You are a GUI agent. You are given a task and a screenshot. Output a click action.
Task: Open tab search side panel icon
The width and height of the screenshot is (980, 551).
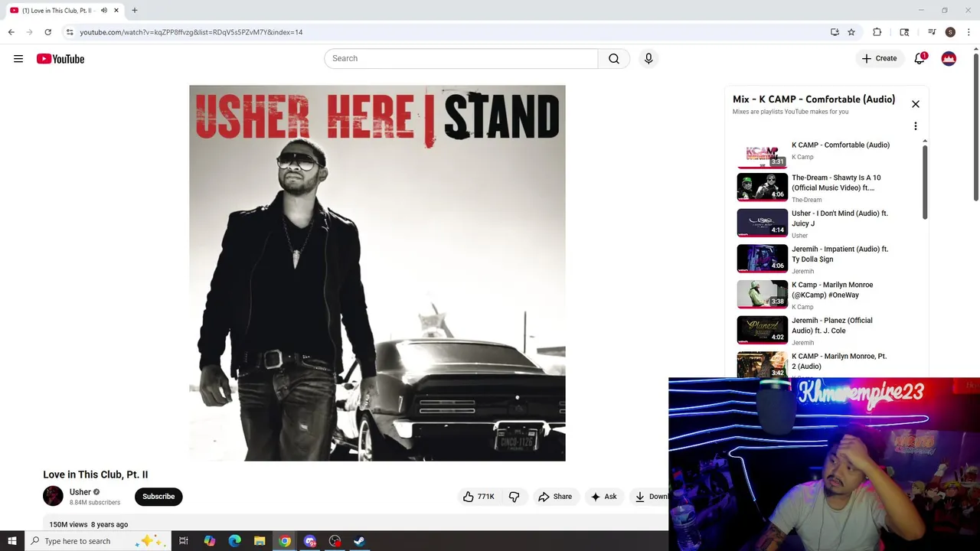click(904, 32)
